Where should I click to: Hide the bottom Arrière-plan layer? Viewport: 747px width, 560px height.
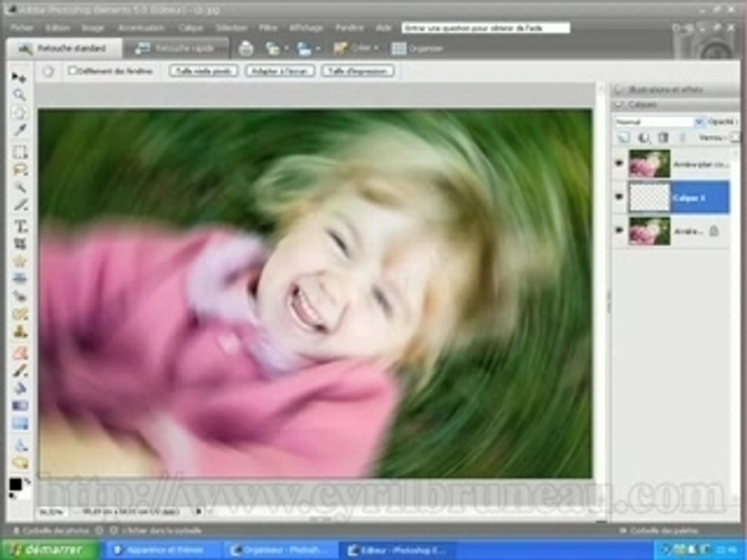(x=619, y=230)
